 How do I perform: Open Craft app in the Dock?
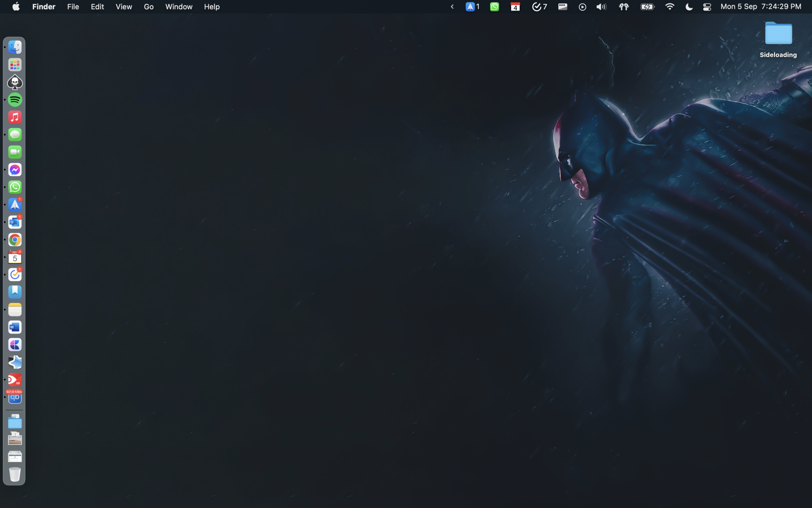[x=15, y=345]
